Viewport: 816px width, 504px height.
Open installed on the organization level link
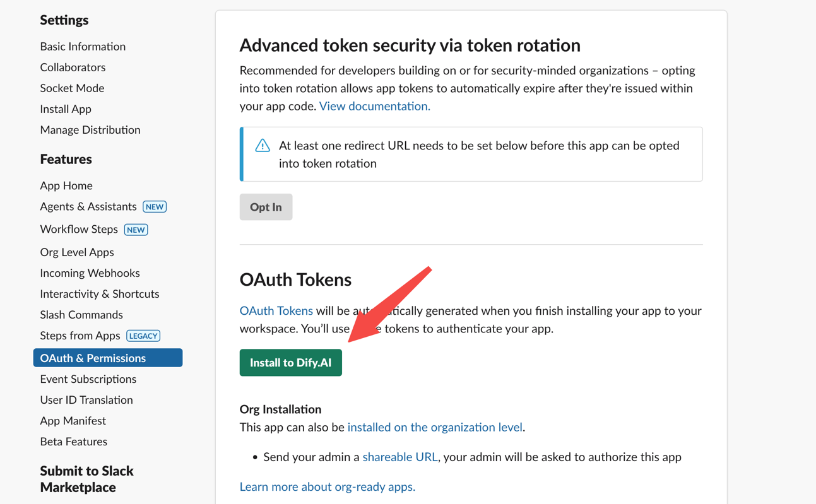[435, 427]
